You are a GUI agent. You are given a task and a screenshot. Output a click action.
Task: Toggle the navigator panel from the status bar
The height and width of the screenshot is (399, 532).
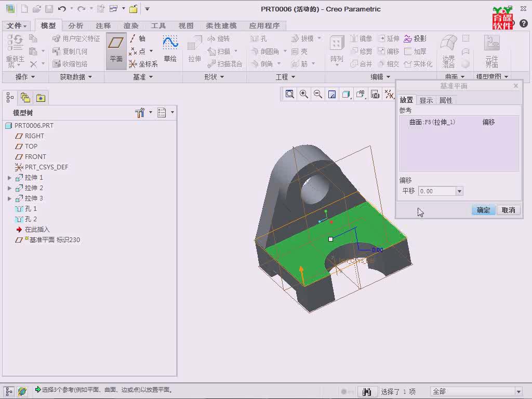9,392
